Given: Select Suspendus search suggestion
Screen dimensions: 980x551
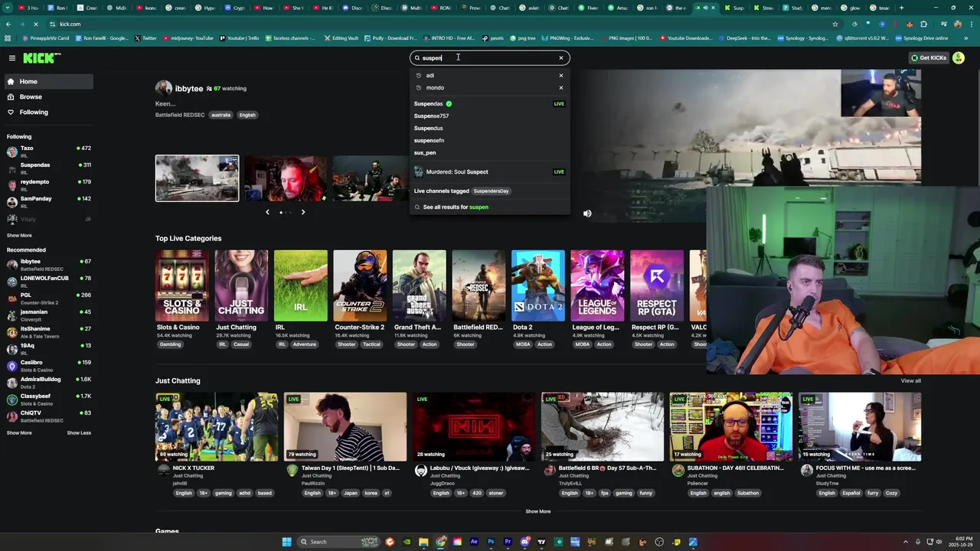Looking at the screenshot, I should point(489,128).
